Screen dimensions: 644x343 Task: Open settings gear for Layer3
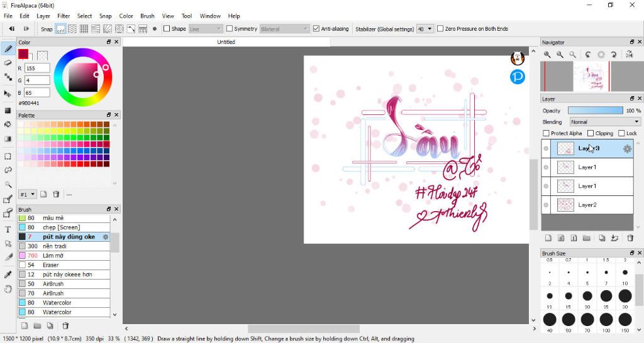(627, 149)
